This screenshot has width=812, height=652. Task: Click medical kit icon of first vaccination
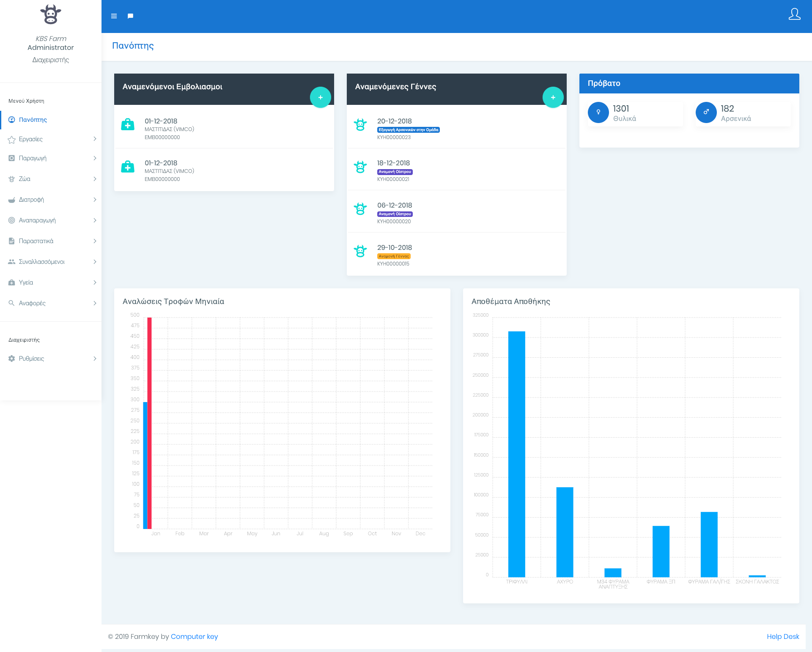[128, 125]
